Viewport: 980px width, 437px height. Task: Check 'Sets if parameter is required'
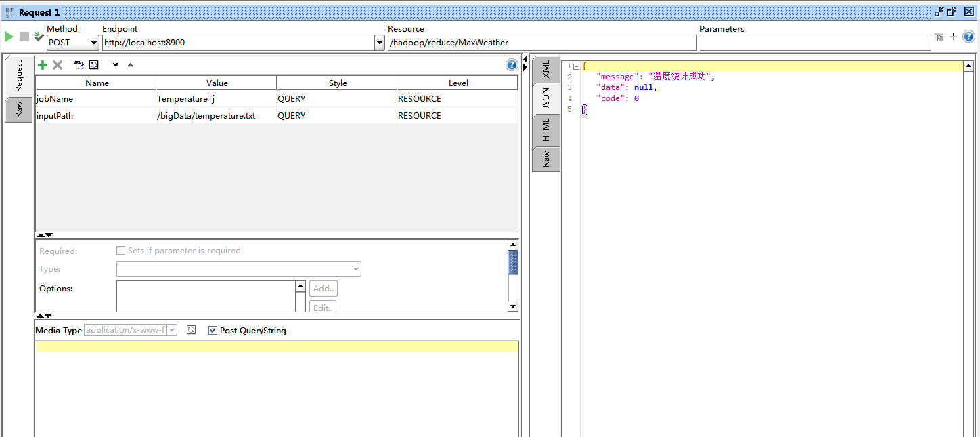(120, 250)
